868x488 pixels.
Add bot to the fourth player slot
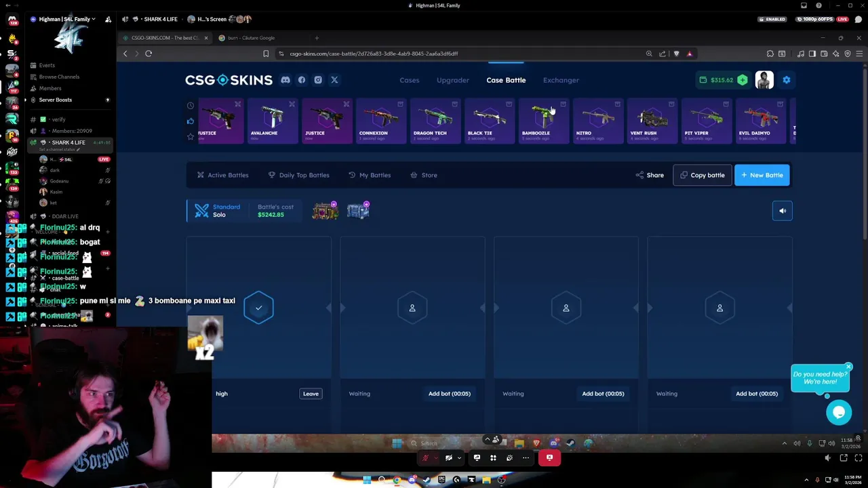(x=757, y=394)
